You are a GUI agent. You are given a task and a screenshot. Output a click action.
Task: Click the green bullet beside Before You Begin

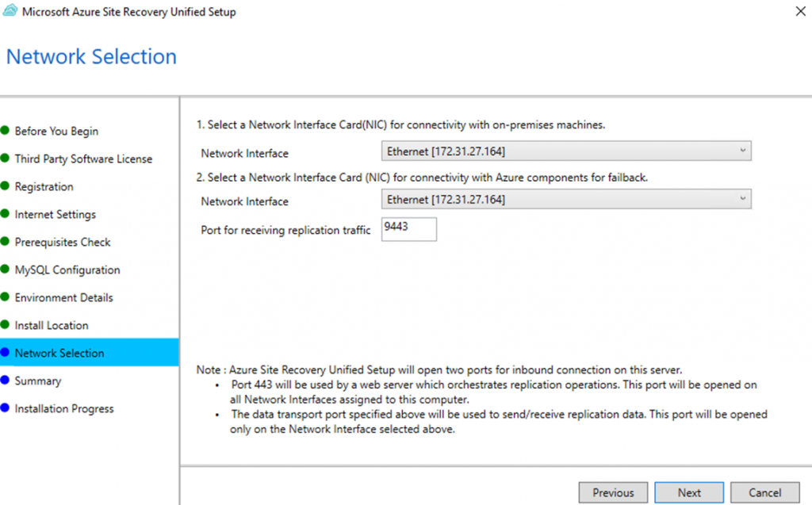[6, 131]
